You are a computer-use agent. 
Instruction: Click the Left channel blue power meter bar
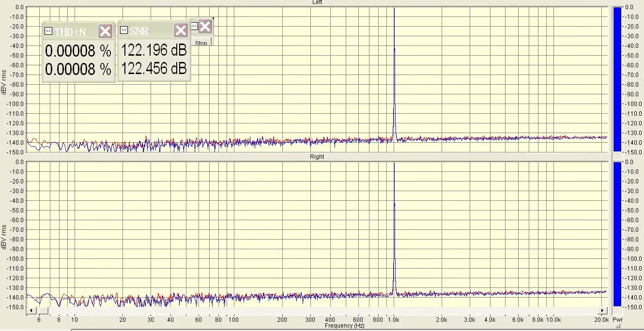coord(617,79)
